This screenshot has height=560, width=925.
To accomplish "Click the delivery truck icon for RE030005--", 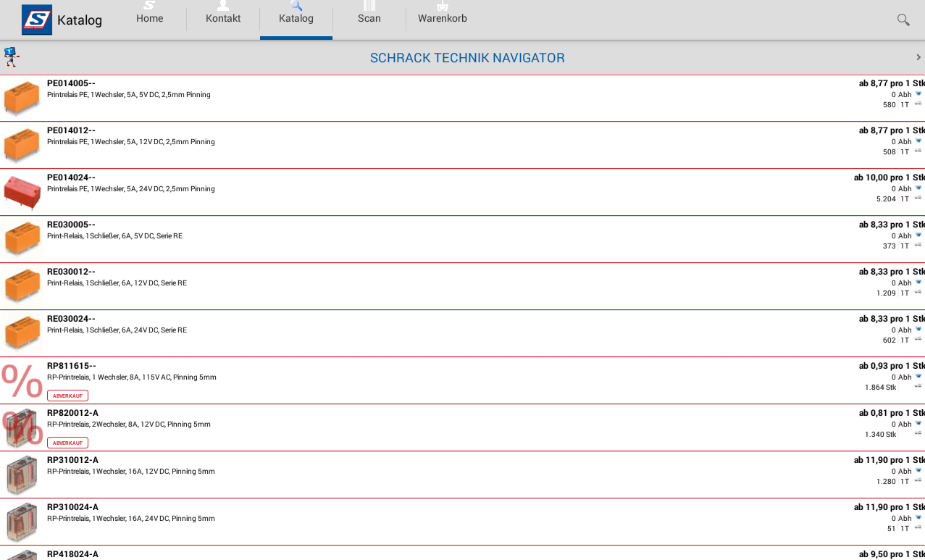I will coord(918,245).
